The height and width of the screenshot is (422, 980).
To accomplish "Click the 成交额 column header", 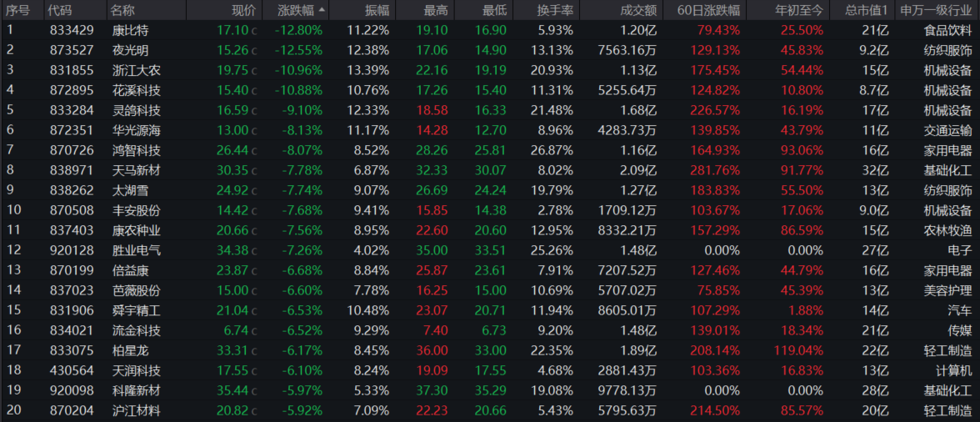I will pos(638,10).
